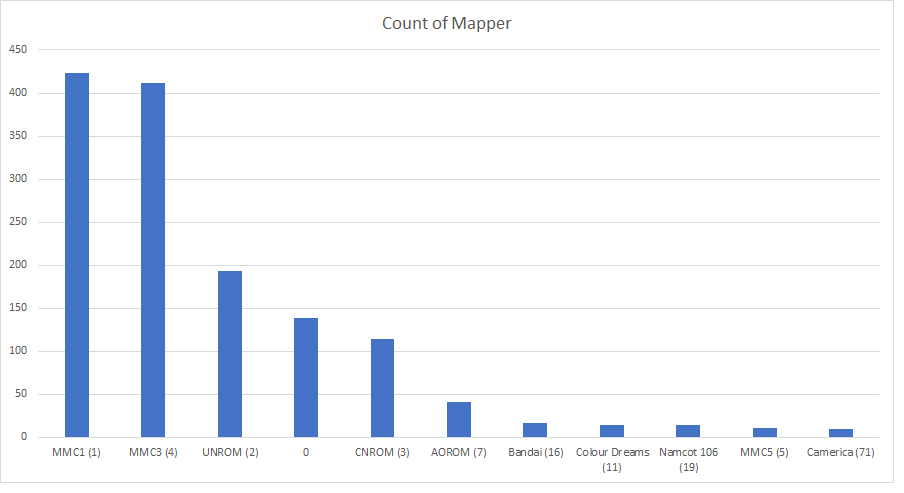Select the Colour Dreams (11) bar
Image resolution: width=904 pixels, height=493 pixels.
(x=612, y=431)
